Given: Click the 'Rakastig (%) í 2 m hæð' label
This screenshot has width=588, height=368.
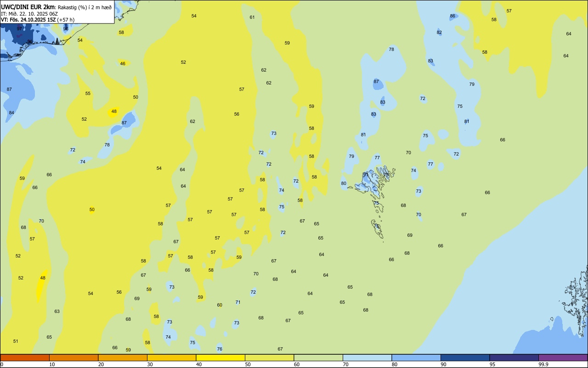Looking at the screenshot, I should click(85, 7).
